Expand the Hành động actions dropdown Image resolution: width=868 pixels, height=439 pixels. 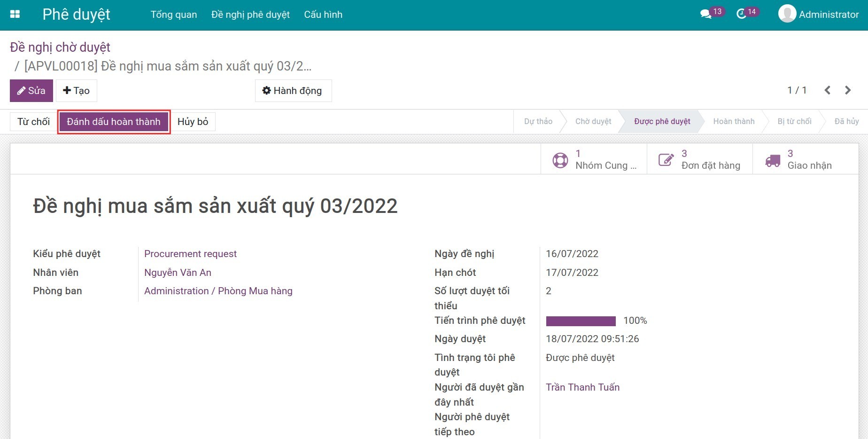(293, 91)
